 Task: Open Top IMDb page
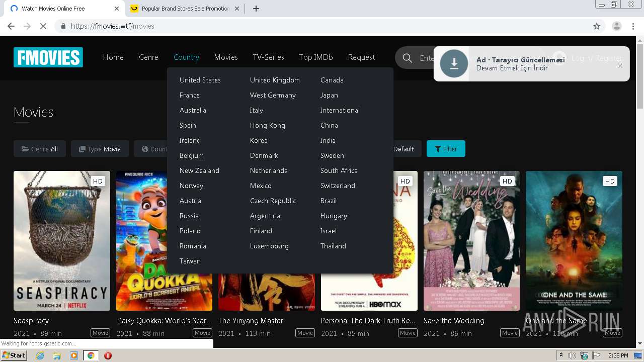click(x=316, y=57)
